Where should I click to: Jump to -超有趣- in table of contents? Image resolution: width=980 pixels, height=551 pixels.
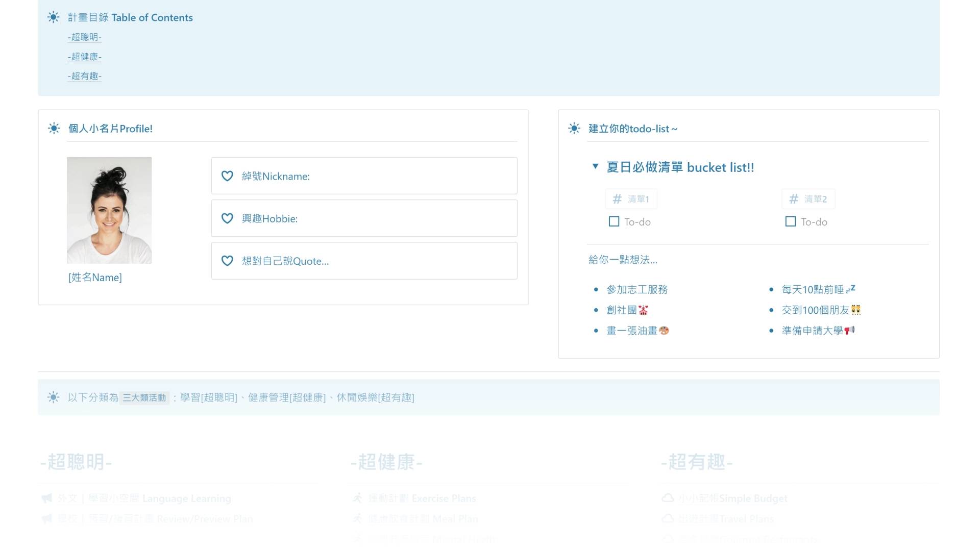tap(85, 76)
